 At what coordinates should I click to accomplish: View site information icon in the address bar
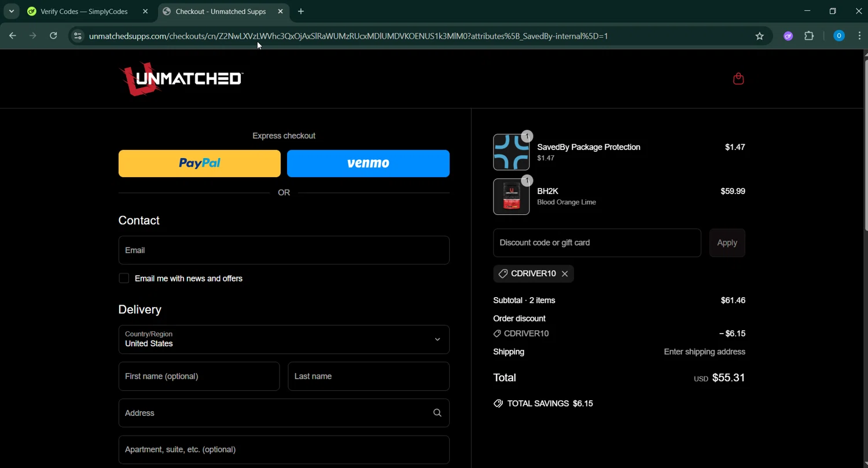click(x=78, y=36)
